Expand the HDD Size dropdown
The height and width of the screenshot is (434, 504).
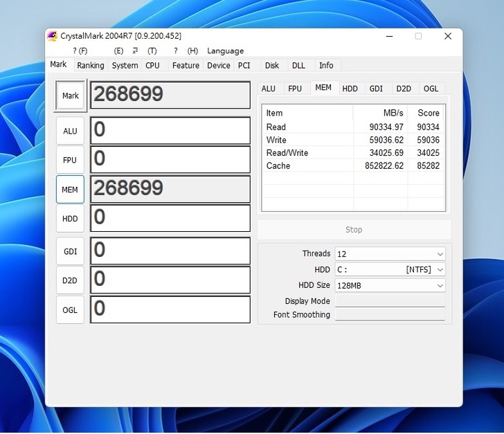click(390, 285)
